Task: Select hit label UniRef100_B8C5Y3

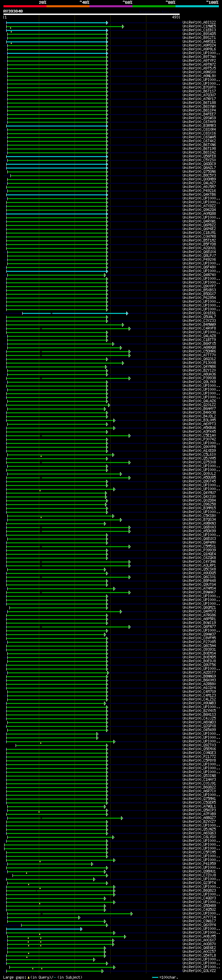Action: [x=199, y=175]
